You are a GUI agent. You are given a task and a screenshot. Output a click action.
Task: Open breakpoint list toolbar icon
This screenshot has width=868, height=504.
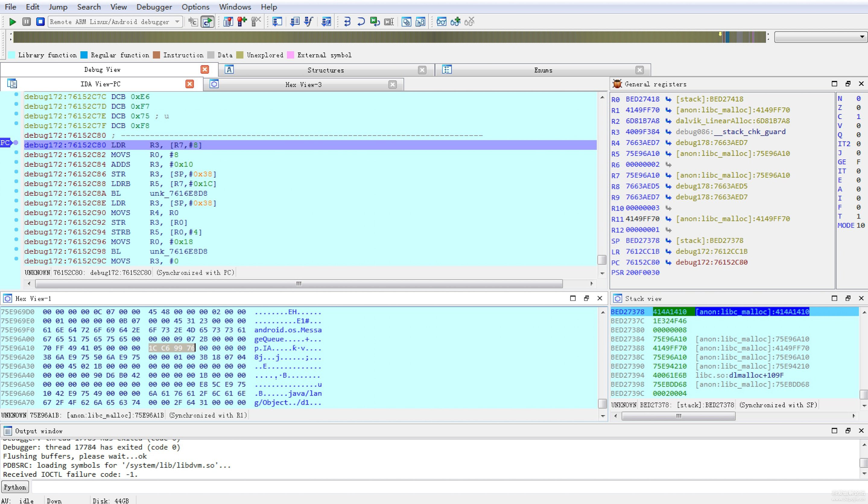(x=228, y=22)
